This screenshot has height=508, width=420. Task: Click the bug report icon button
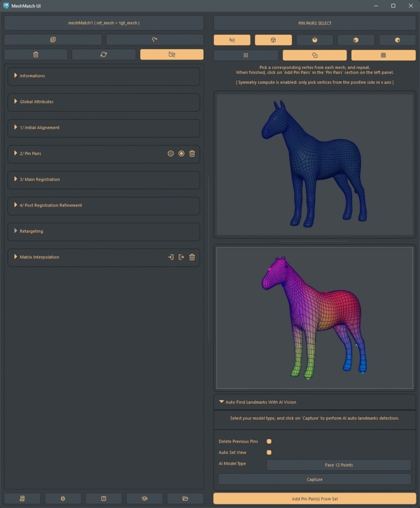coord(63,499)
